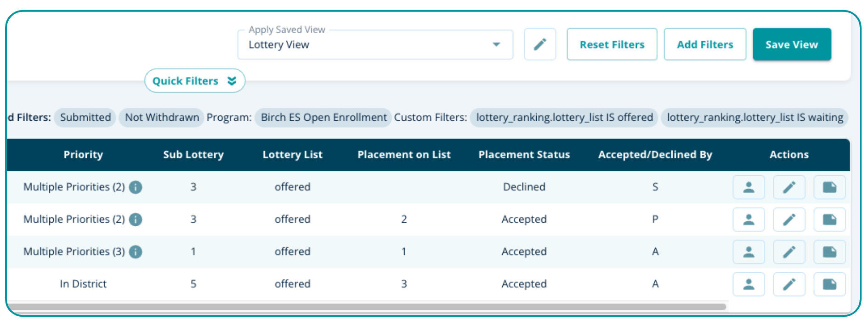This screenshot has height=336, width=868.
Task: Click person icon in the Declined row
Action: [748, 187]
